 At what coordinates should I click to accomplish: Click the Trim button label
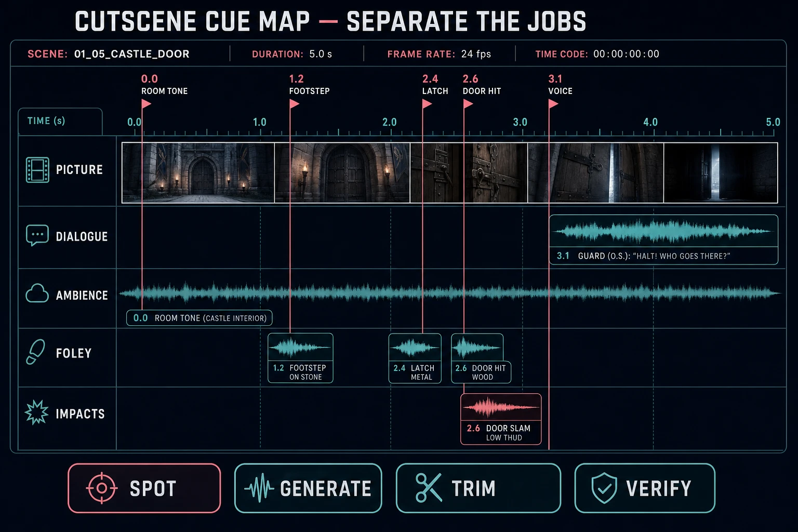point(473,489)
